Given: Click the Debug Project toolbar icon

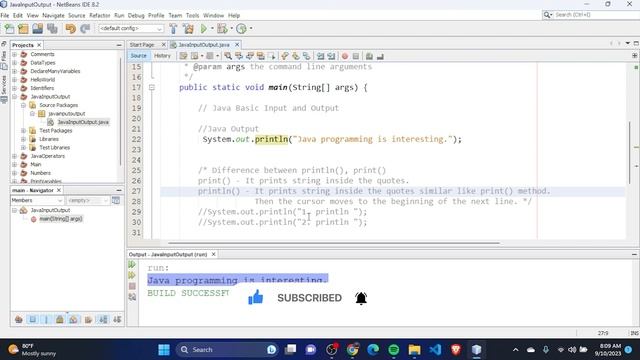Looking at the screenshot, I should pos(222,29).
